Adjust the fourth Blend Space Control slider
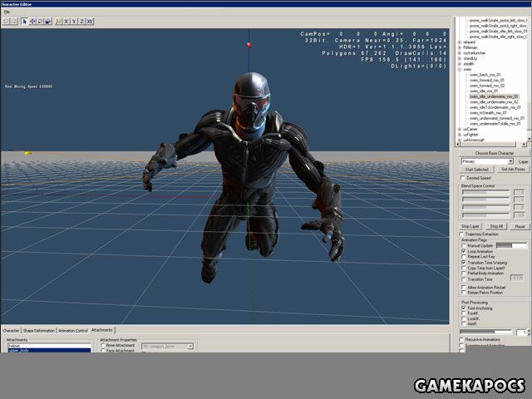Viewport: 532px width, 399px height. point(485,215)
